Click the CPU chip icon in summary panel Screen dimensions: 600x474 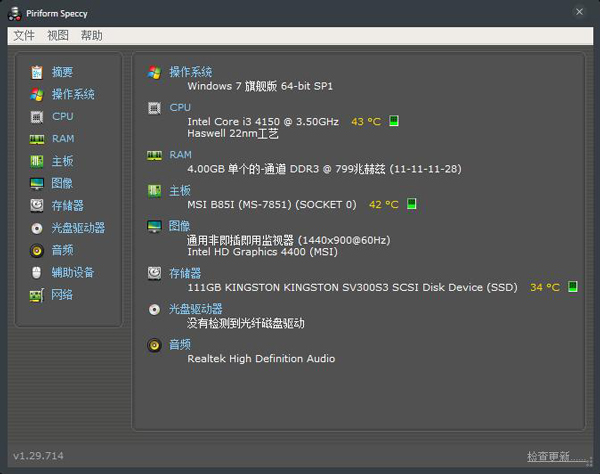tap(154, 108)
